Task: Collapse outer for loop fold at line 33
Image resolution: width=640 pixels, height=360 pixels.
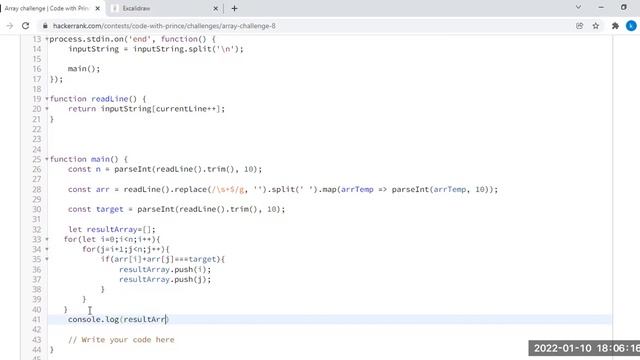Action: pyautogui.click(x=47, y=239)
